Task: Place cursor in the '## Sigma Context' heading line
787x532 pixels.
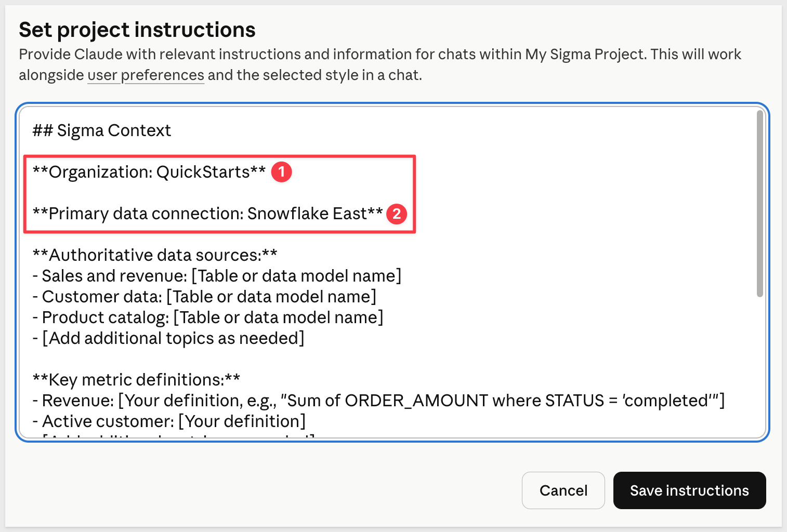Action: pos(101,130)
